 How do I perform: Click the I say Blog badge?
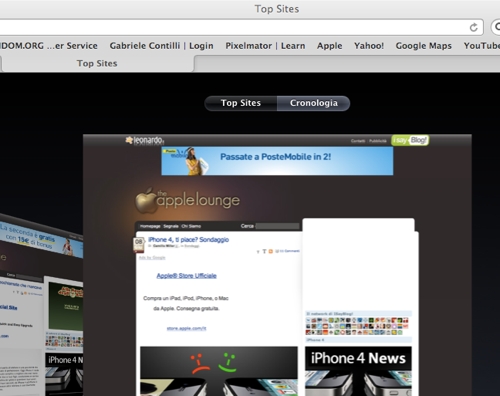(x=410, y=140)
